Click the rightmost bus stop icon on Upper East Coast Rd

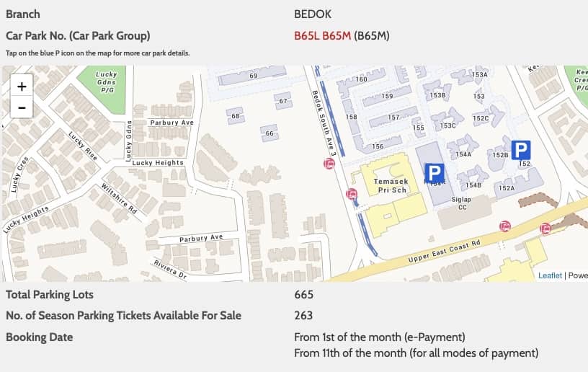tap(545, 228)
